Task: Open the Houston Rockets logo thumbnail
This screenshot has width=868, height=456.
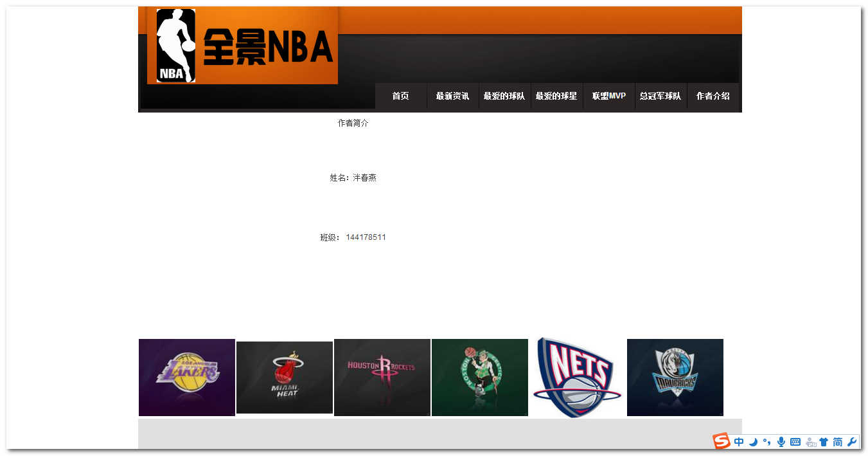Action: click(x=382, y=378)
